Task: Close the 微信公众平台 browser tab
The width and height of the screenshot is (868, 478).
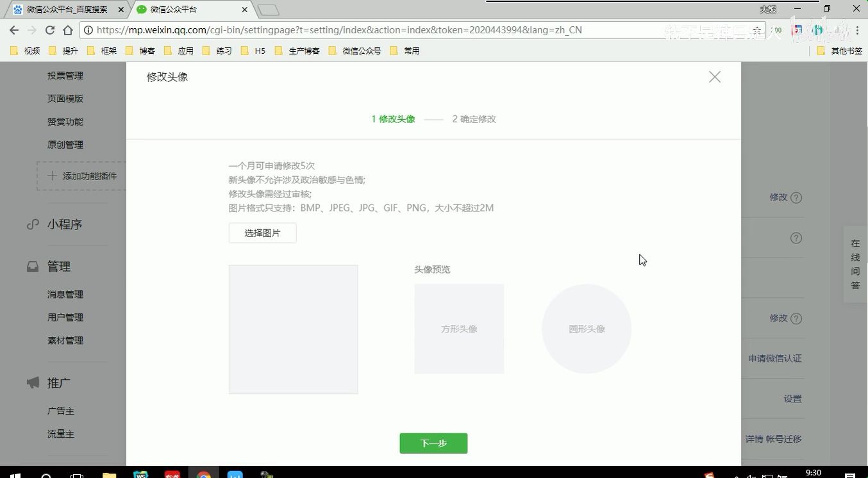Action: 244,10
